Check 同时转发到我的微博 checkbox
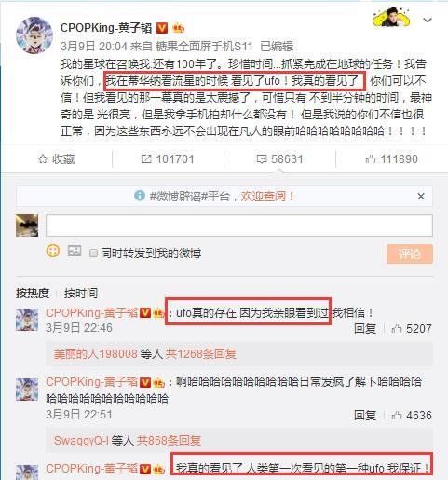448x480 pixels. pyautogui.click(x=93, y=254)
